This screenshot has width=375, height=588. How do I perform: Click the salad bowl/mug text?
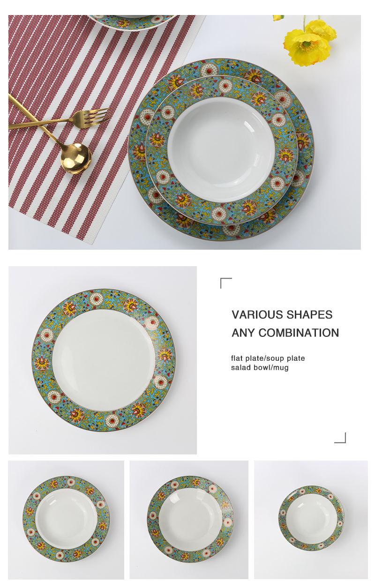click(x=260, y=367)
